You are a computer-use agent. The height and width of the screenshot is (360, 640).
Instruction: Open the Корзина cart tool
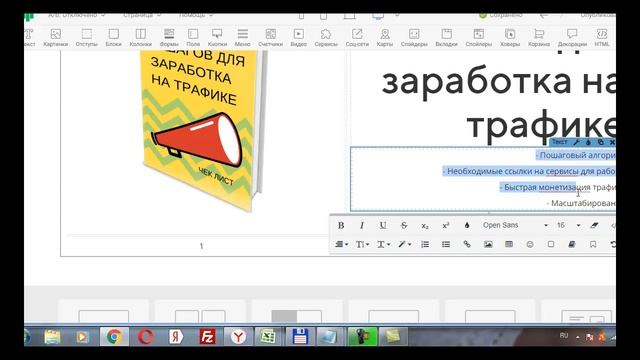(x=539, y=37)
